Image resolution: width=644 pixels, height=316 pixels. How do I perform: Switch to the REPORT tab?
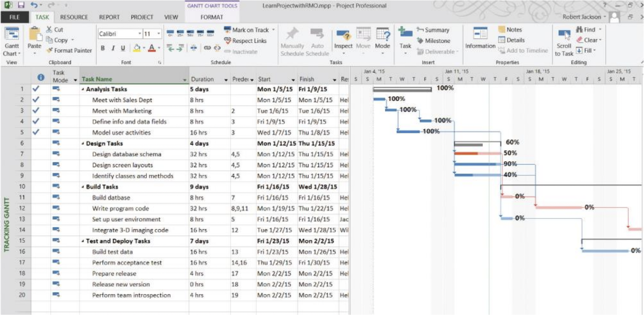pos(109,17)
